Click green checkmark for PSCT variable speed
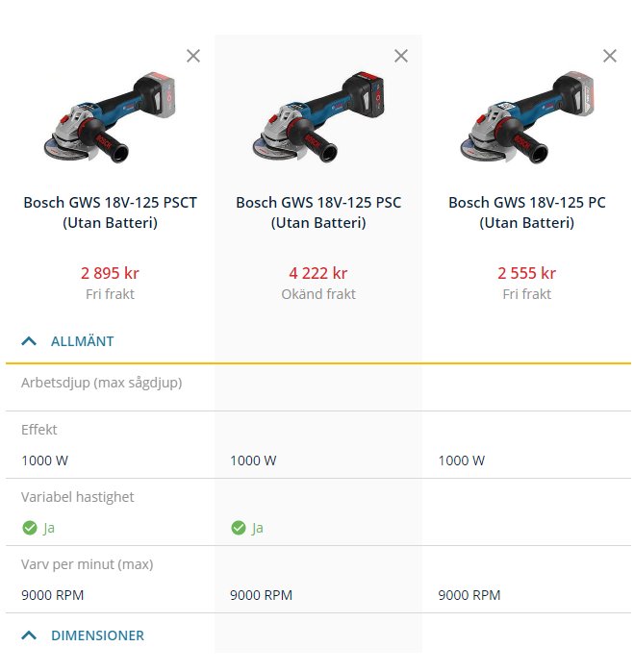The width and height of the screenshot is (634, 672). click(30, 528)
